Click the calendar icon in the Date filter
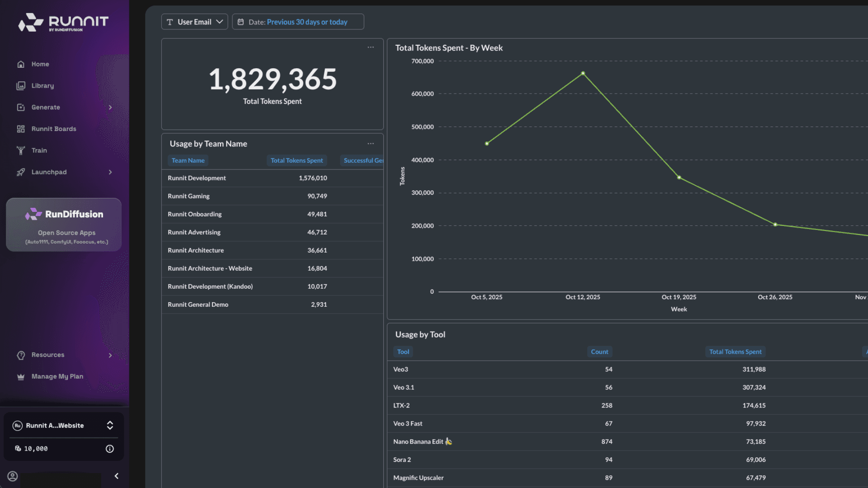 (x=241, y=22)
